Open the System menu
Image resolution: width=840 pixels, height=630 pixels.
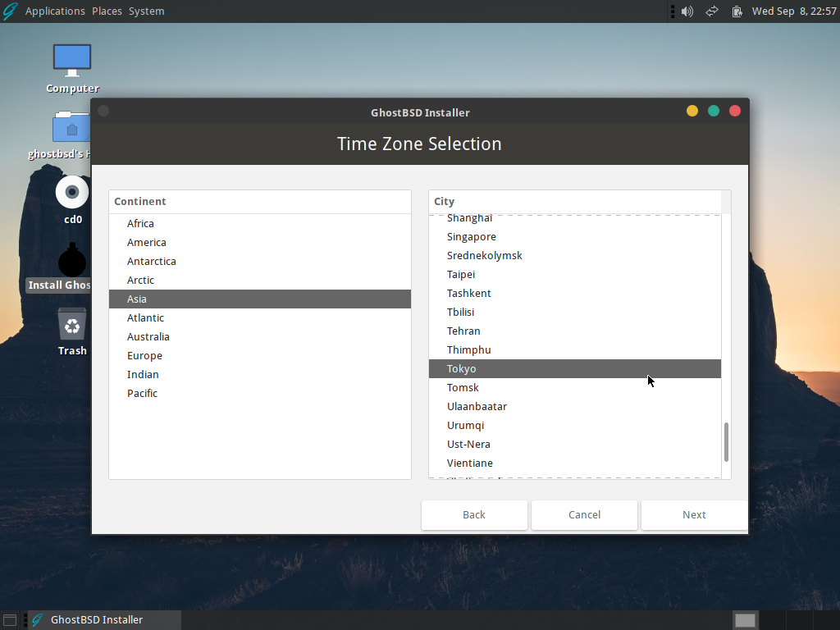tap(146, 11)
